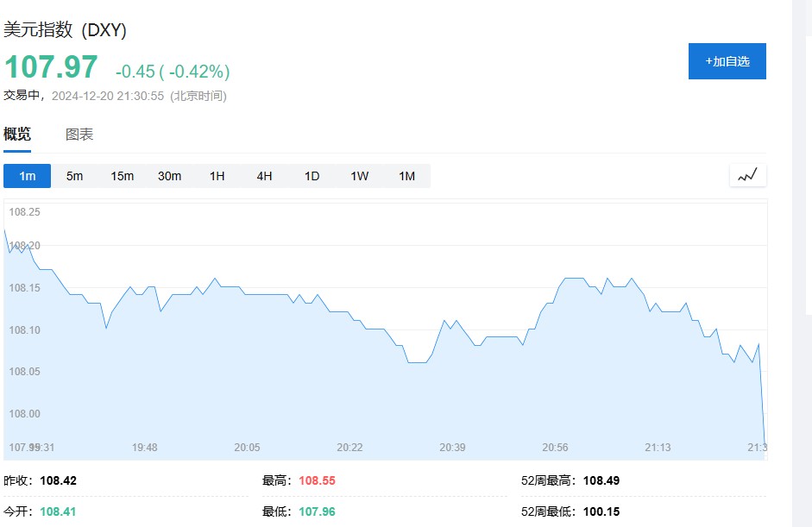
Task: Choose the 15m timeframe
Action: coord(123,176)
